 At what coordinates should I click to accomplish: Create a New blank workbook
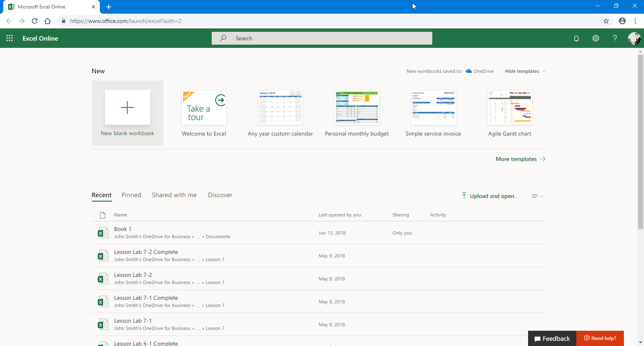tap(128, 113)
